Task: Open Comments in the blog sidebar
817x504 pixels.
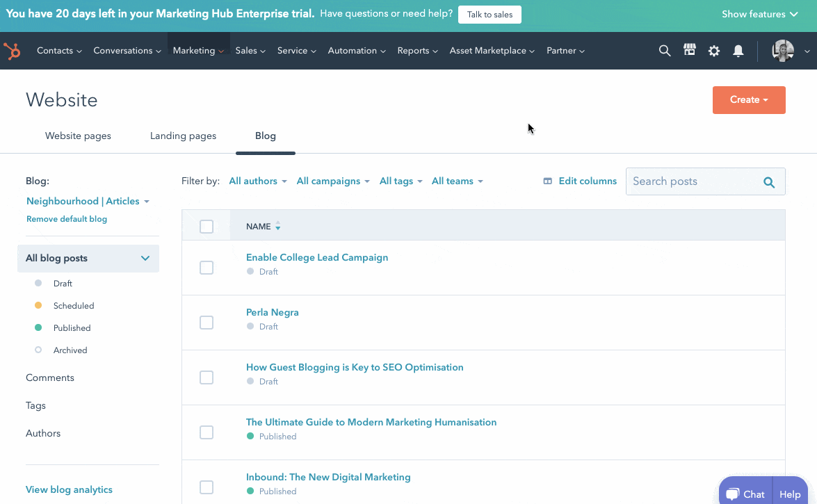Action: click(x=50, y=378)
